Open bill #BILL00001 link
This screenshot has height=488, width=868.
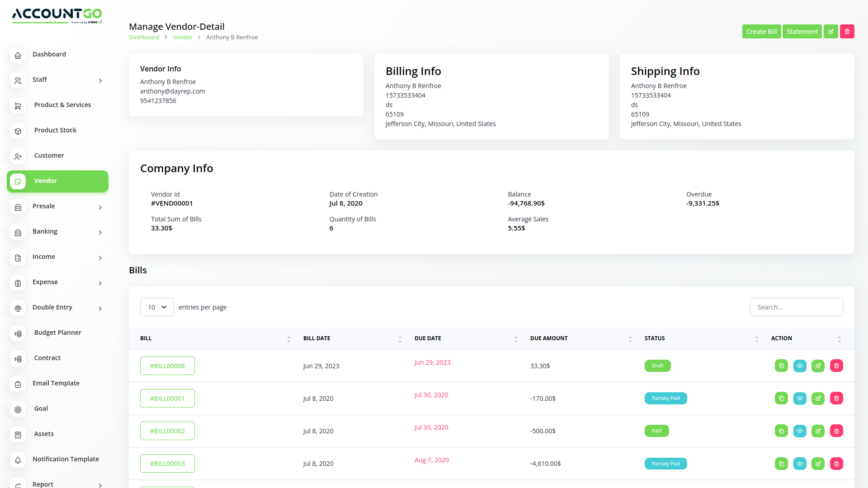[x=167, y=399]
